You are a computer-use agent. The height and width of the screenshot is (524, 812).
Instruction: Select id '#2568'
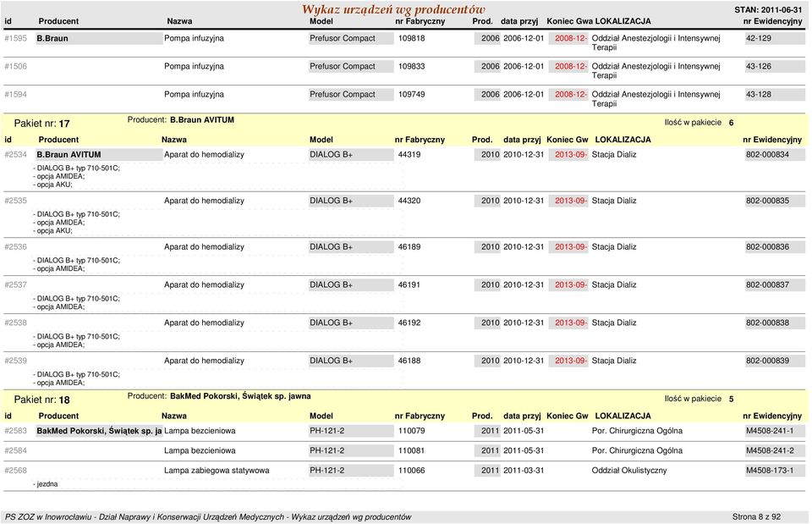point(15,470)
